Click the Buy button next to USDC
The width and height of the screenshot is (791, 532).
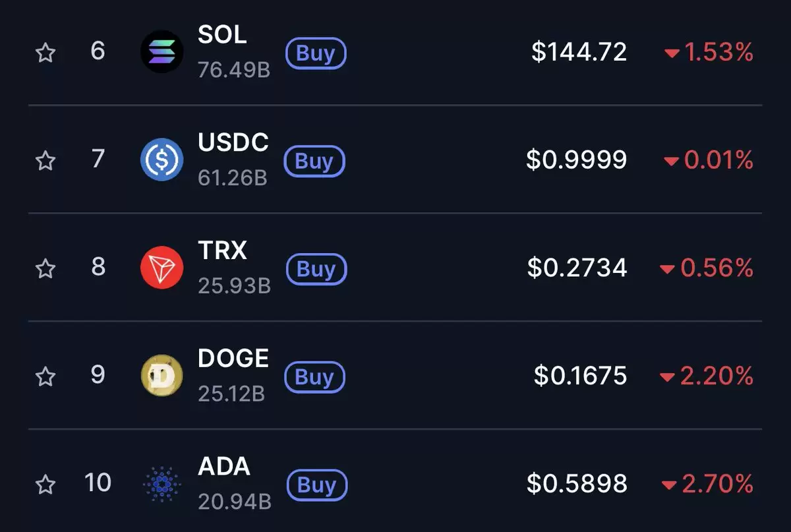click(314, 162)
